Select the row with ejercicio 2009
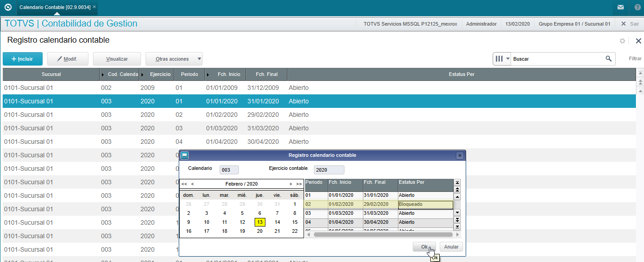Image resolution: width=644 pixels, height=262 pixels. pyautogui.click(x=319, y=88)
